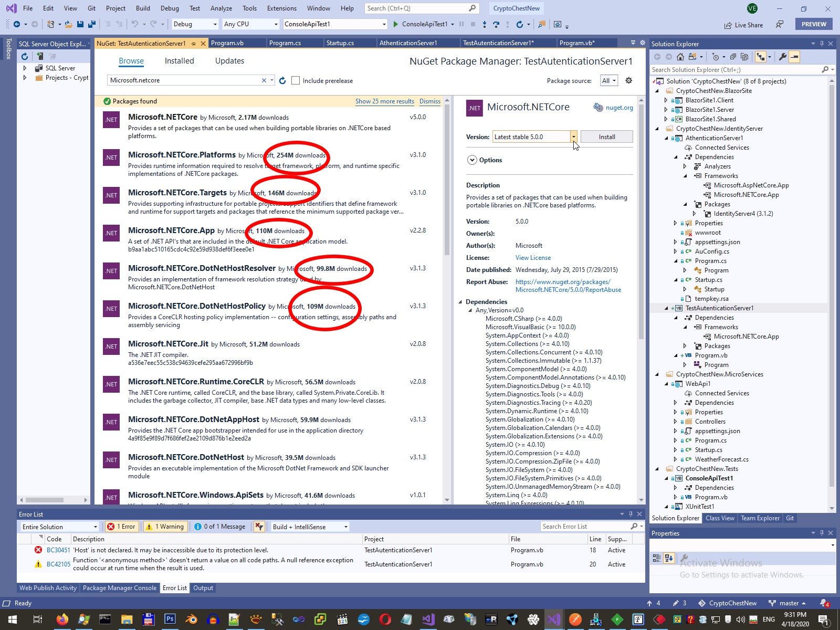The height and width of the screenshot is (630, 840).
Task: Toggle the 1 Warning filter
Action: pos(165,527)
